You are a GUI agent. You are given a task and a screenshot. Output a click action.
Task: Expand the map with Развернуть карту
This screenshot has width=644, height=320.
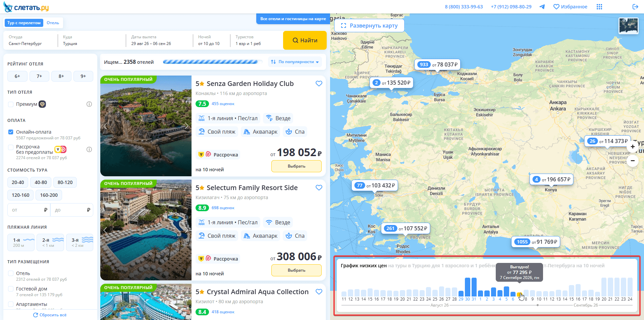(369, 26)
